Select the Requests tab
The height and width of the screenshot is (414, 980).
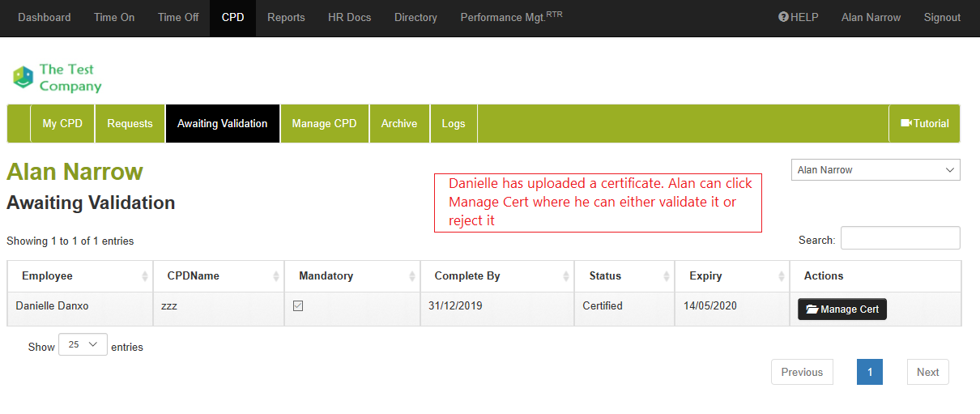[130, 124]
